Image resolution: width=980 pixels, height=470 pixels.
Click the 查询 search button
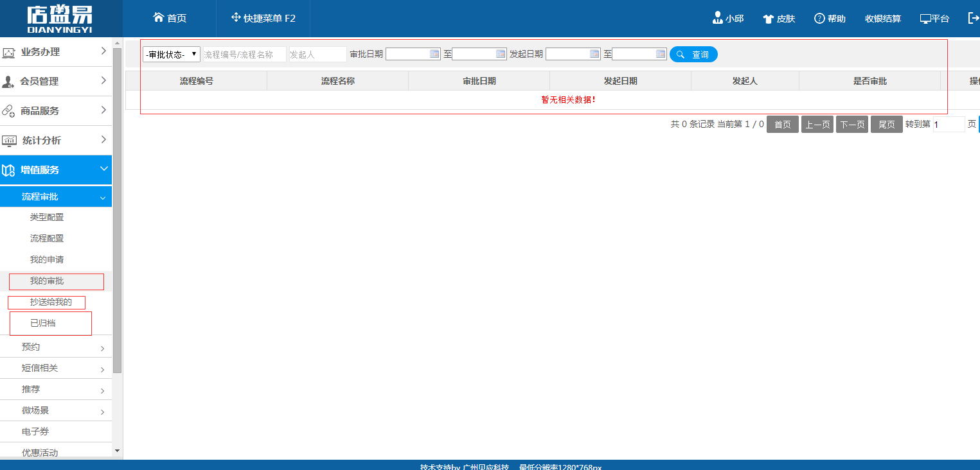(x=693, y=55)
